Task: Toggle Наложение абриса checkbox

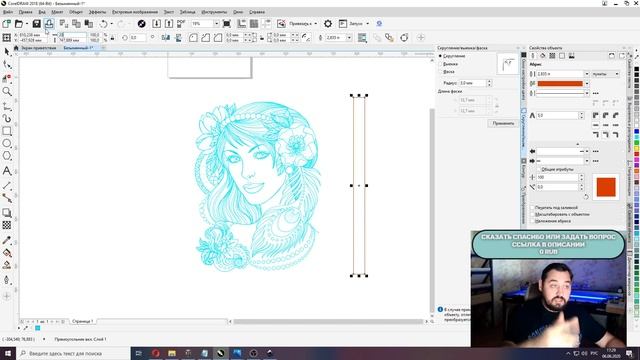Action: point(532,221)
